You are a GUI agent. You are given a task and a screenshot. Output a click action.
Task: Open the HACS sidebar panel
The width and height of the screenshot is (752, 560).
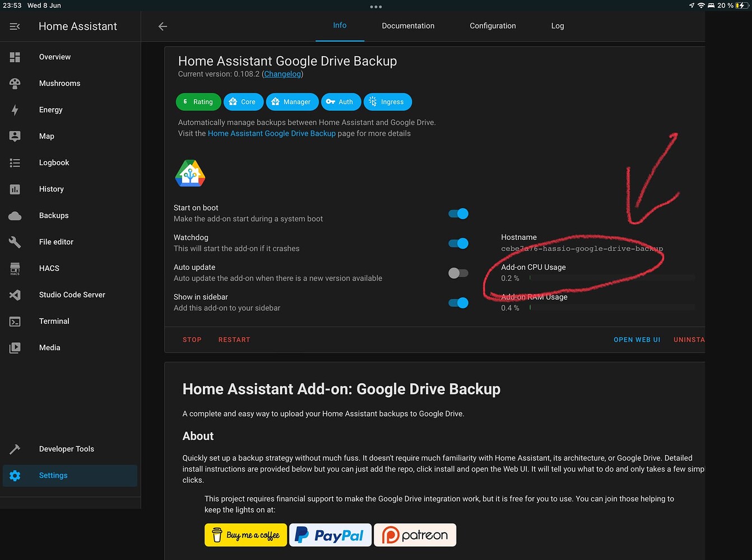(x=15, y=268)
